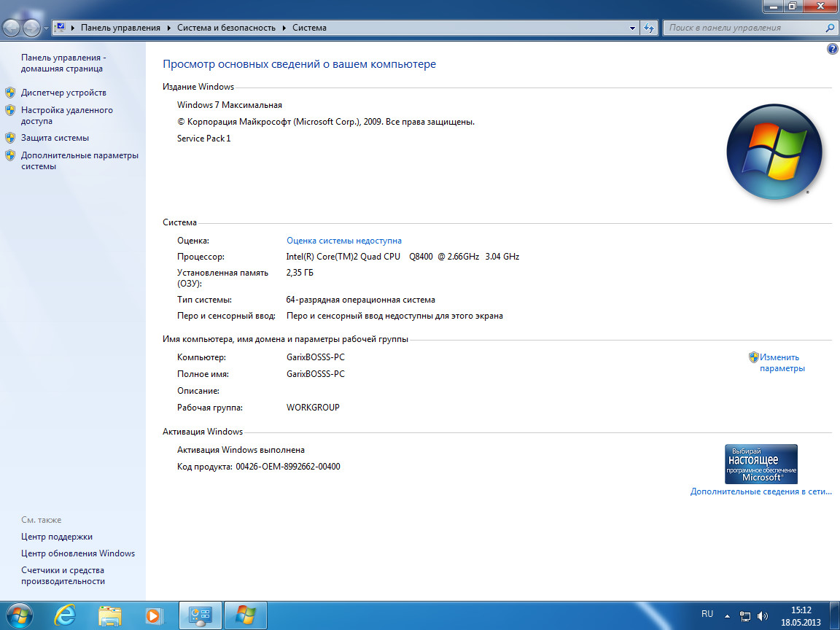The height and width of the screenshot is (630, 840).
Task: Click the Show desktop button
Action: pyautogui.click(x=836, y=616)
